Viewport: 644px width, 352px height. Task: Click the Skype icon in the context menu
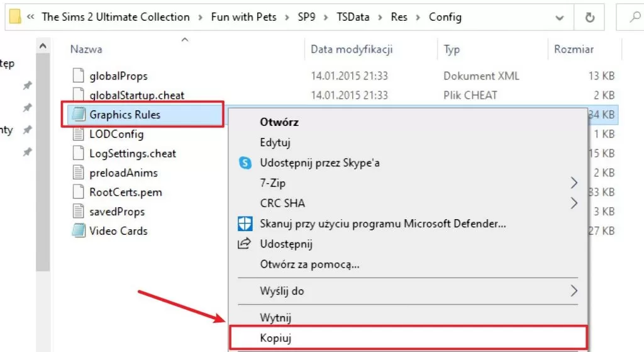point(245,163)
